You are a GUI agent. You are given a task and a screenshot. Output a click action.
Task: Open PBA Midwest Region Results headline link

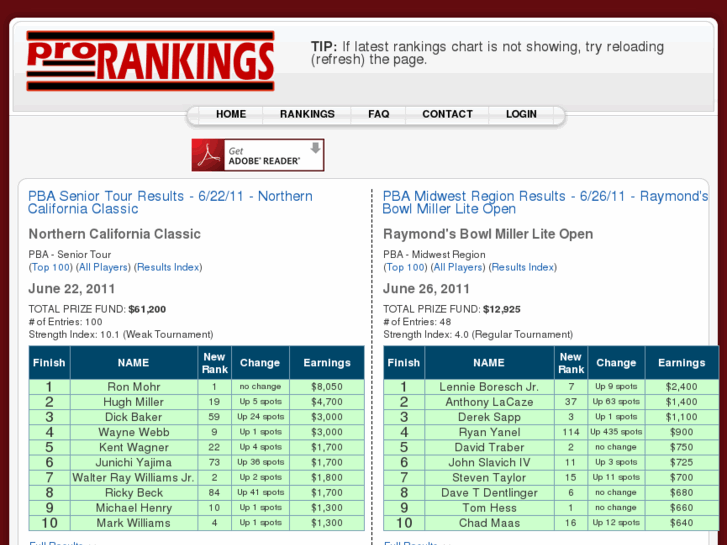(545, 202)
